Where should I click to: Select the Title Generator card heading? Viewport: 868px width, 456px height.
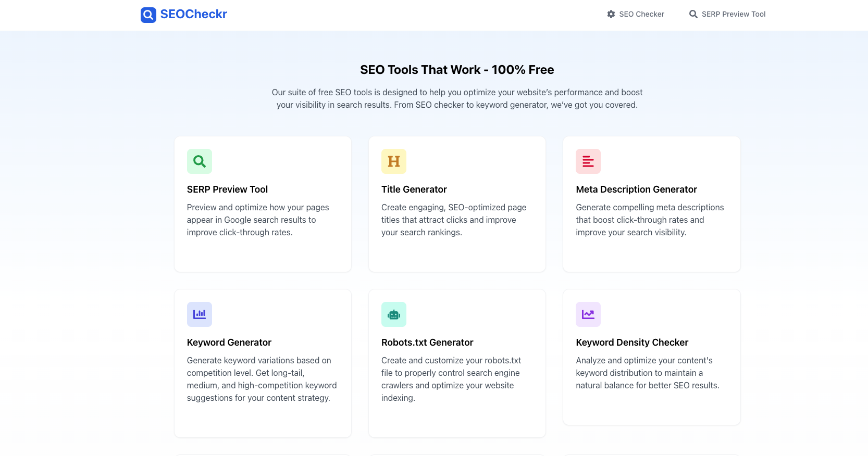tap(414, 189)
